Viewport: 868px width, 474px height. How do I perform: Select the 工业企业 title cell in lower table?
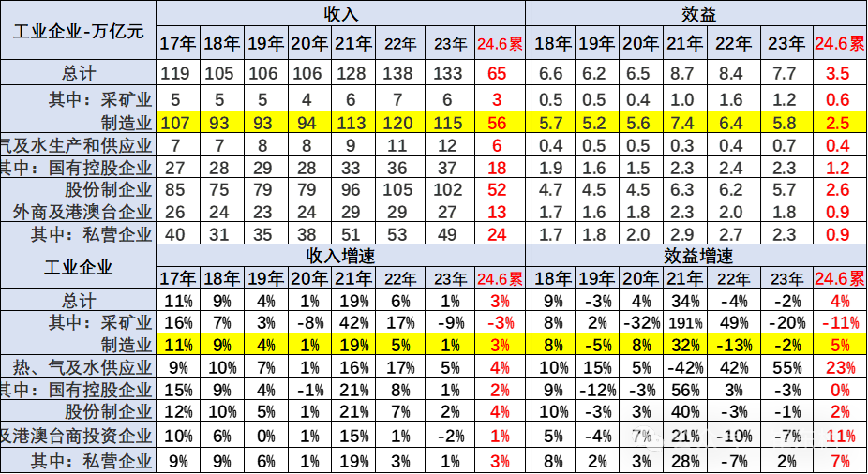[x=78, y=267]
